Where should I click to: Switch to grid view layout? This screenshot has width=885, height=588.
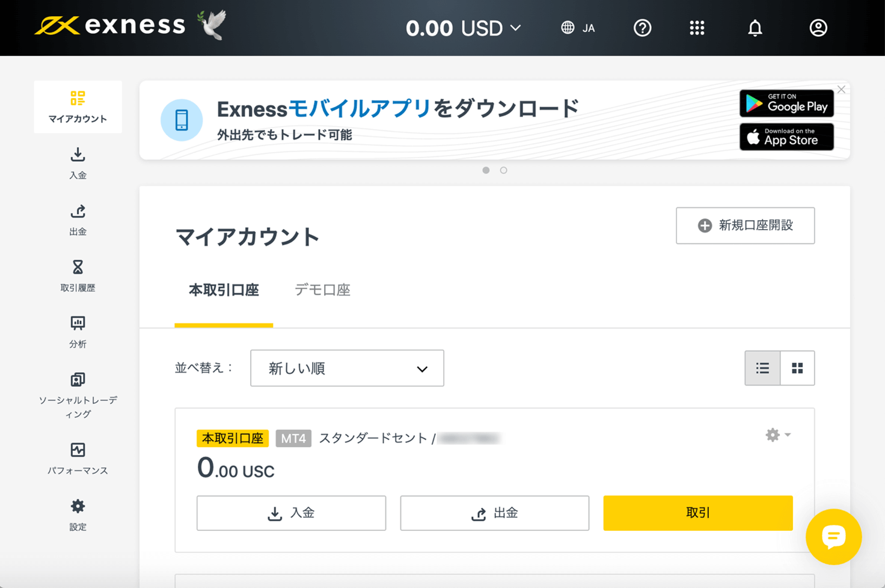point(797,368)
